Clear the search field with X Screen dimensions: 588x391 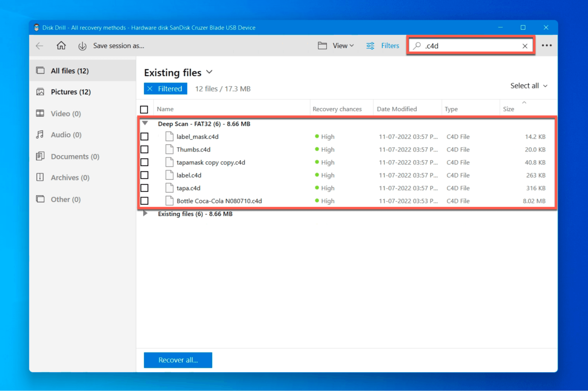click(x=525, y=46)
